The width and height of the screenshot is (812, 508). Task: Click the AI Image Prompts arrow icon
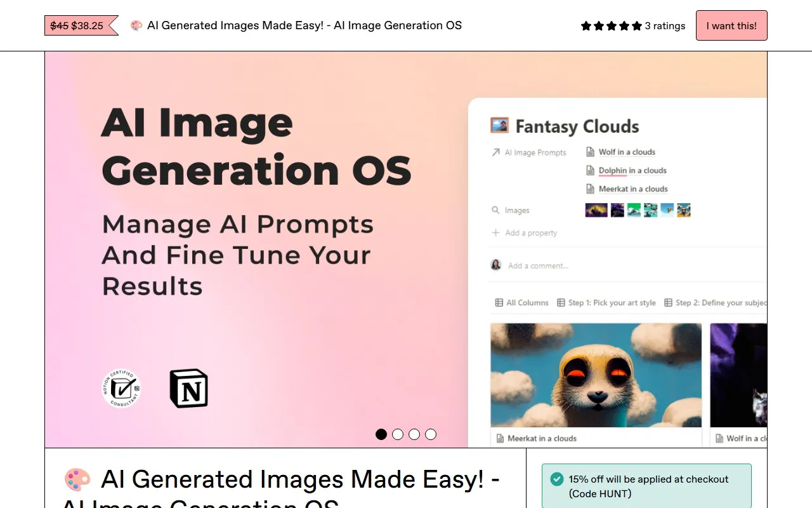[x=496, y=152]
